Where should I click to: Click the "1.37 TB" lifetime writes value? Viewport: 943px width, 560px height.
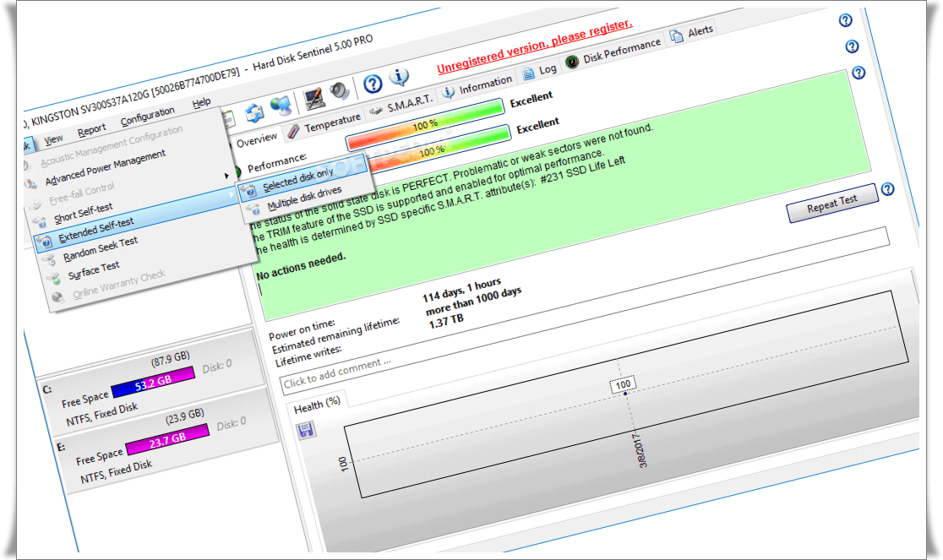click(446, 321)
